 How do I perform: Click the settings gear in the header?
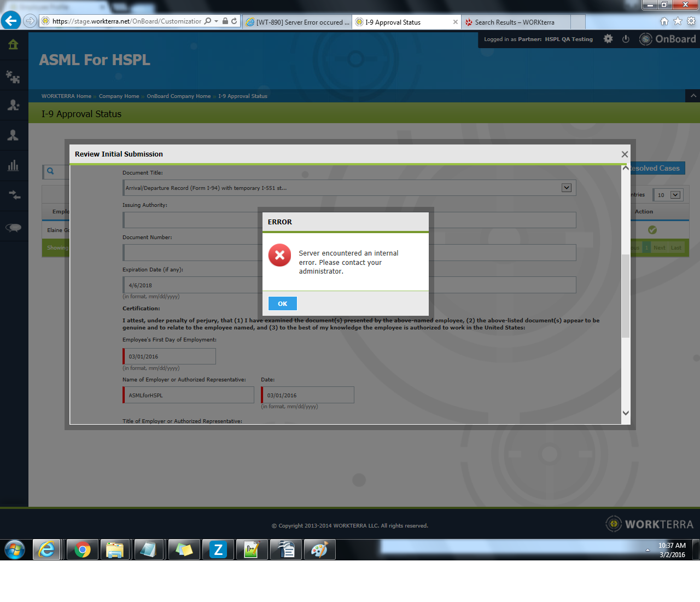[608, 39]
